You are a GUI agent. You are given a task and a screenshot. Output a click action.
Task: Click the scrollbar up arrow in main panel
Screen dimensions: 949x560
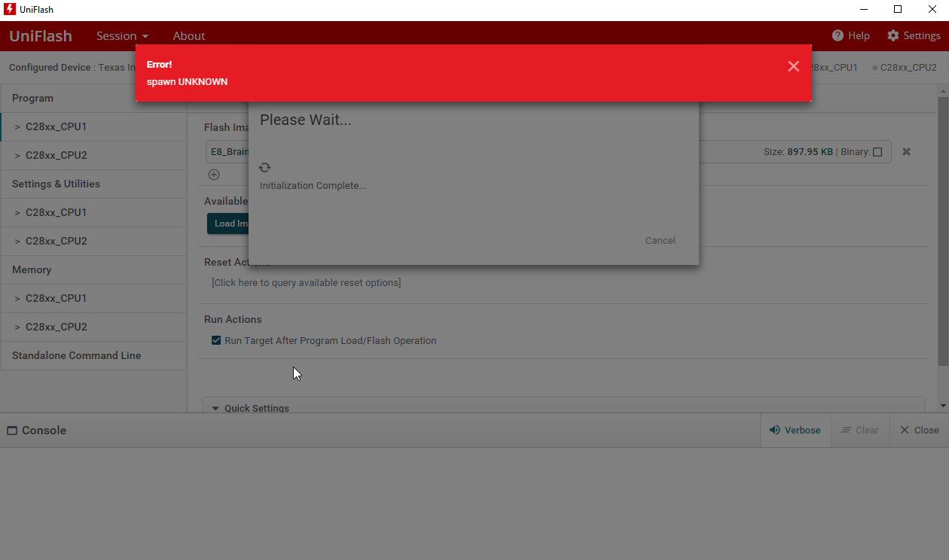[x=944, y=93]
